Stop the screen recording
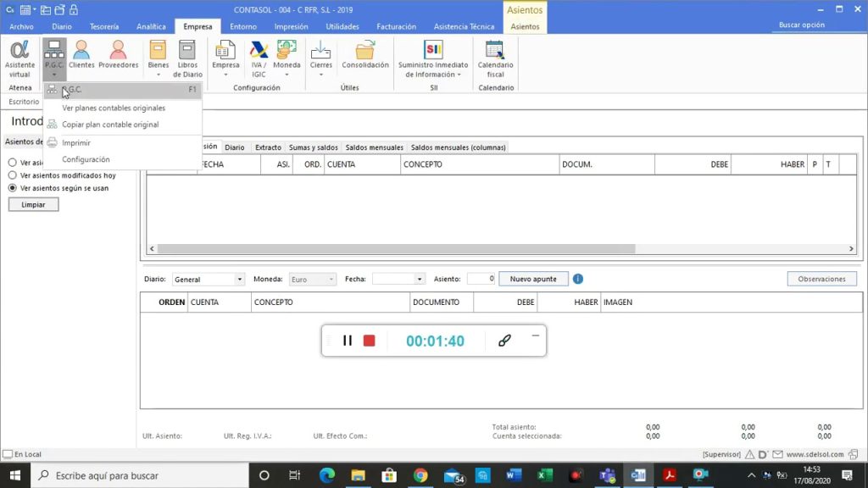This screenshot has height=488, width=868. click(x=370, y=341)
